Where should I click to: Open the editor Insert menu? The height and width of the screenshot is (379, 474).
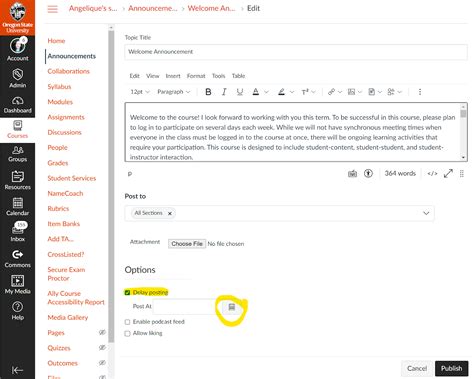pyautogui.click(x=173, y=76)
